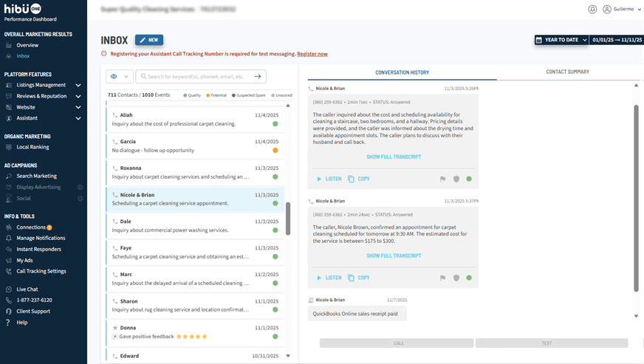Open the Year To Date dropdown

coord(561,40)
